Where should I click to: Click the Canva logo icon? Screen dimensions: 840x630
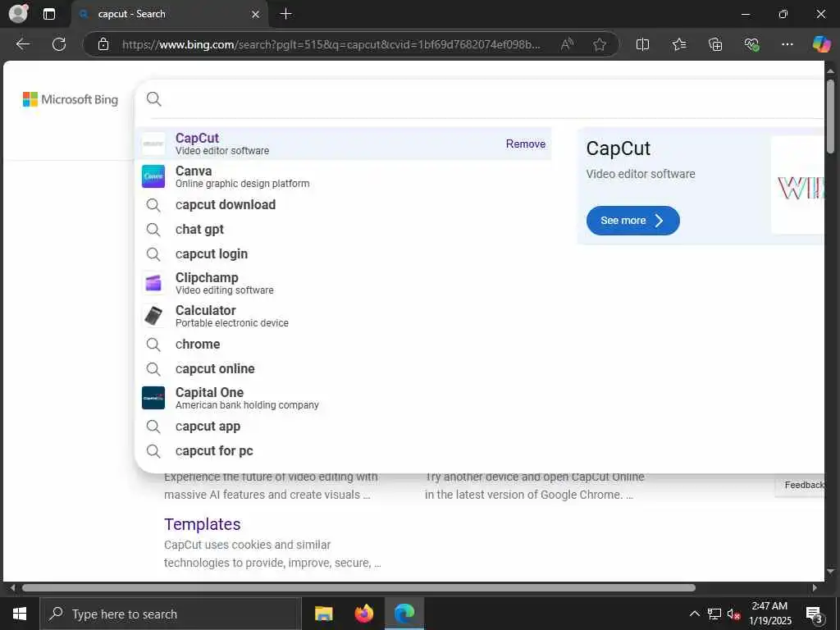coord(153,176)
